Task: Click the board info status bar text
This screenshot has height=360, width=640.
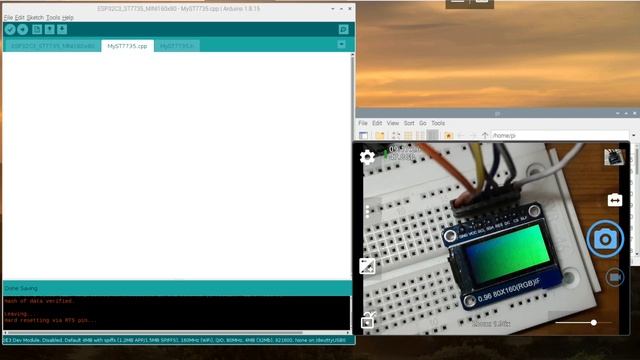Action: pyautogui.click(x=174, y=340)
